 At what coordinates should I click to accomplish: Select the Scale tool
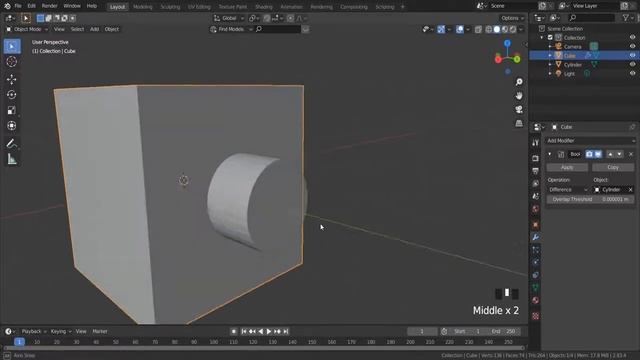point(12,110)
